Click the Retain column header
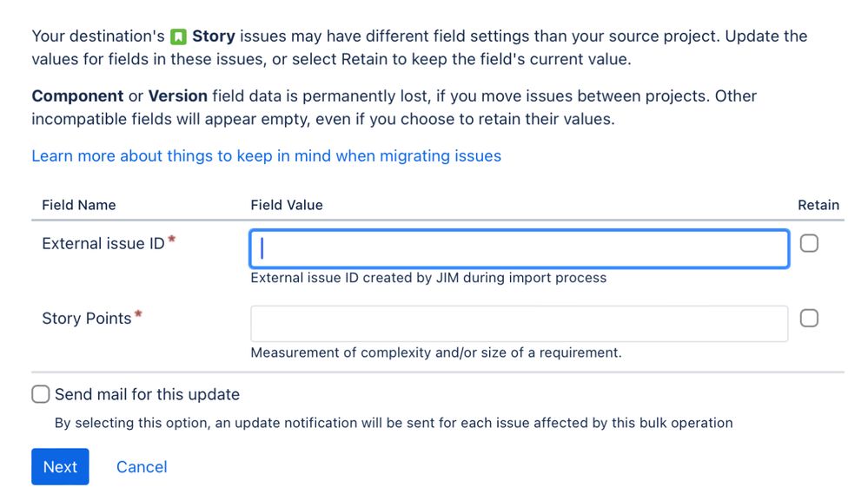The height and width of the screenshot is (494, 868). (x=818, y=206)
